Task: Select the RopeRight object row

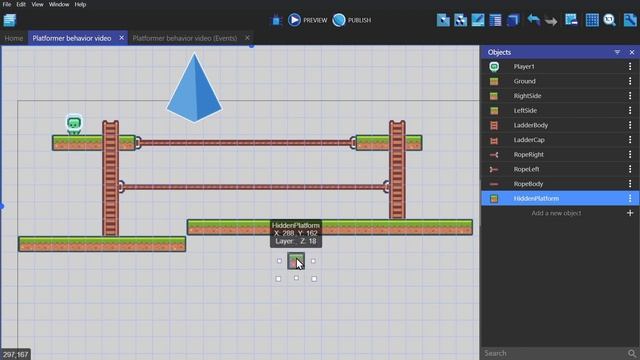Action: point(560,155)
